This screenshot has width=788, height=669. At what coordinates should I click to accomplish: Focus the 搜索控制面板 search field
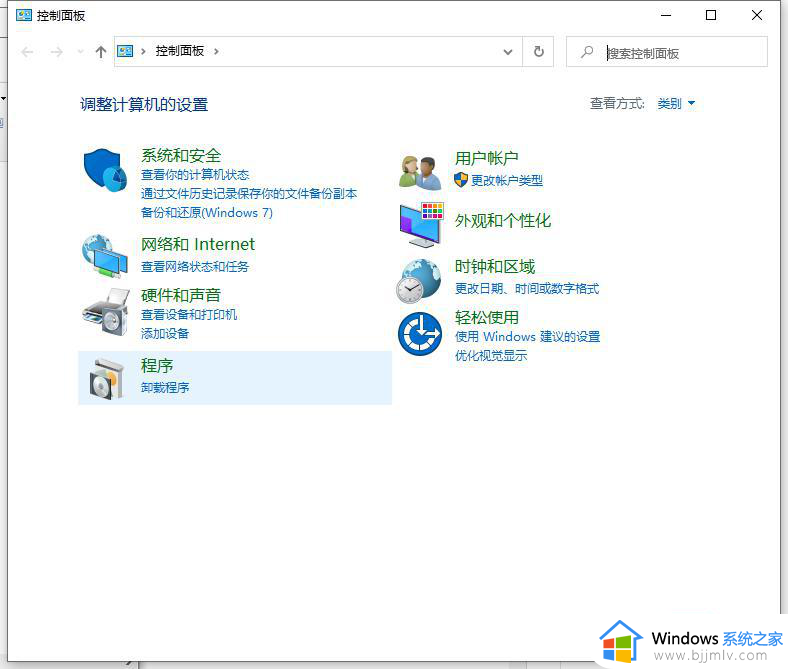click(x=667, y=52)
